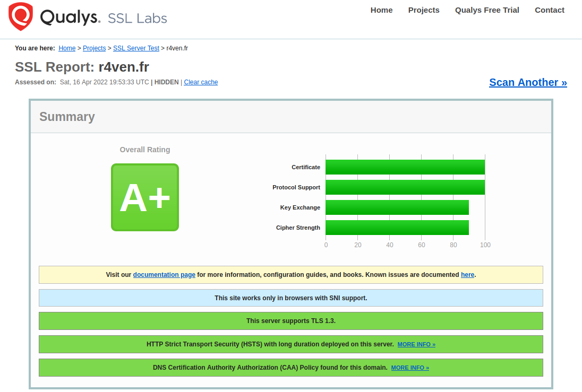Open the Contact navigation menu item
The height and width of the screenshot is (392, 582).
tap(549, 10)
